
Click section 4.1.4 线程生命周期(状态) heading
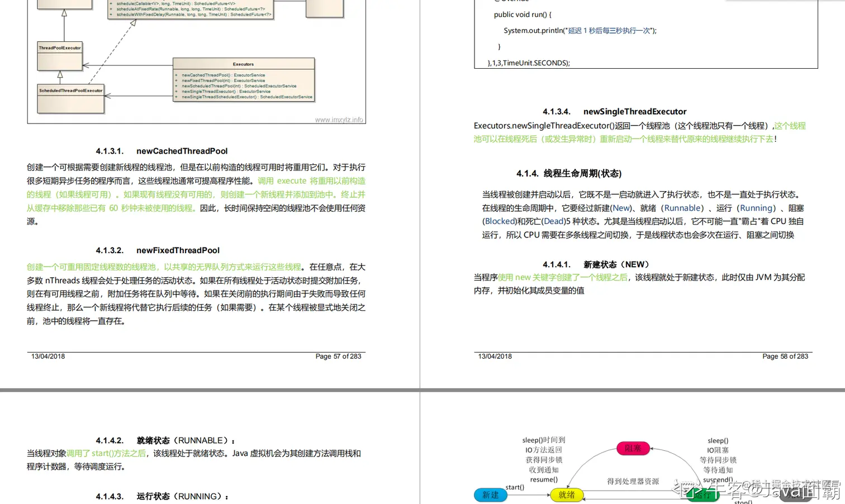(568, 173)
